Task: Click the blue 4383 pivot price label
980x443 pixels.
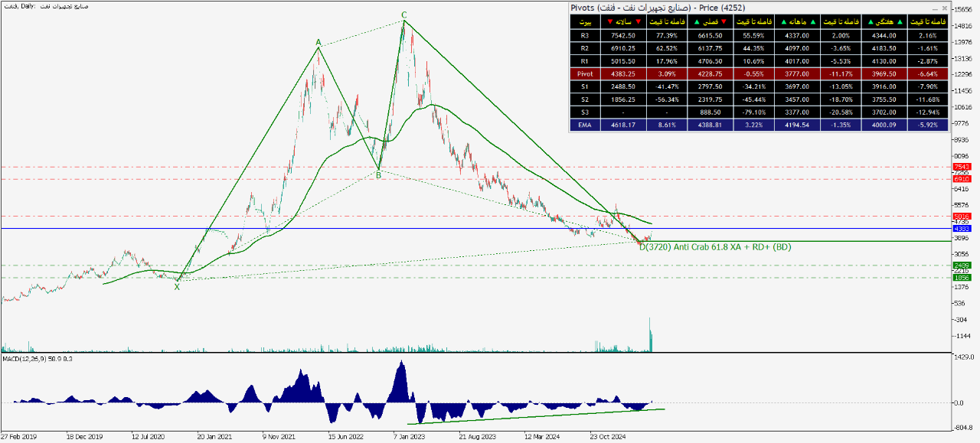Action: coord(962,229)
